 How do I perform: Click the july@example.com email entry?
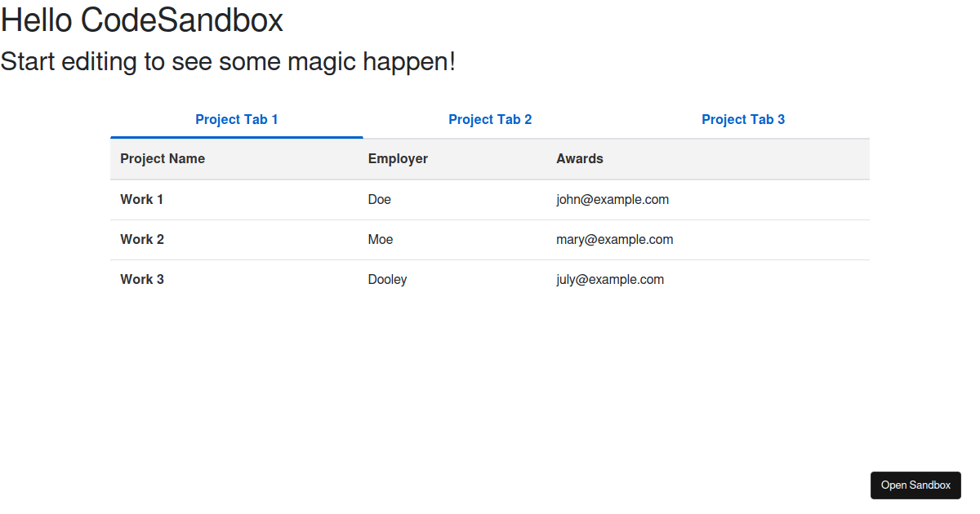point(610,279)
